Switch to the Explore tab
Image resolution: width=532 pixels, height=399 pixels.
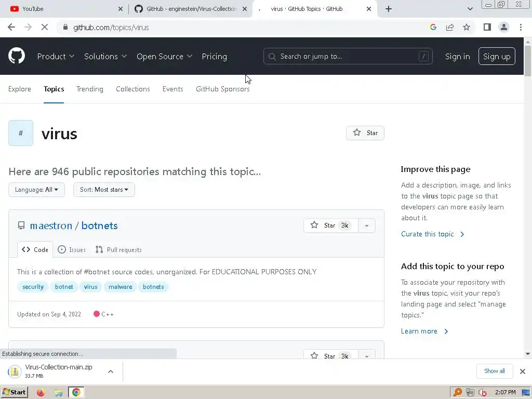[20, 89]
